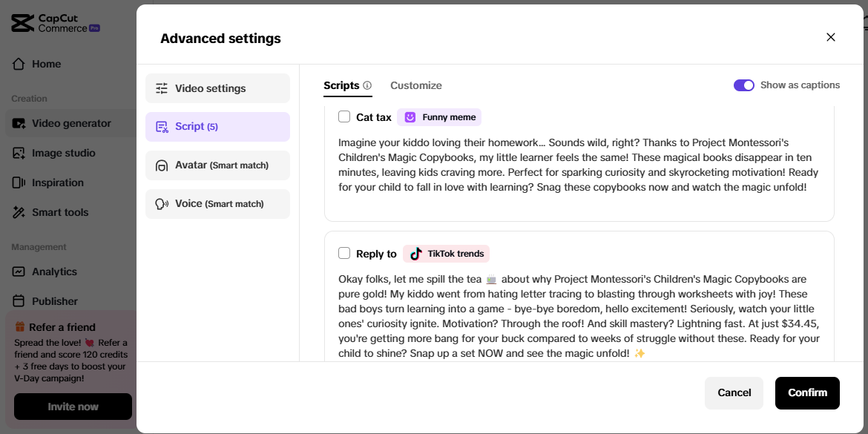Click the Reply to script title
This screenshot has width=868, height=434.
pos(376,254)
